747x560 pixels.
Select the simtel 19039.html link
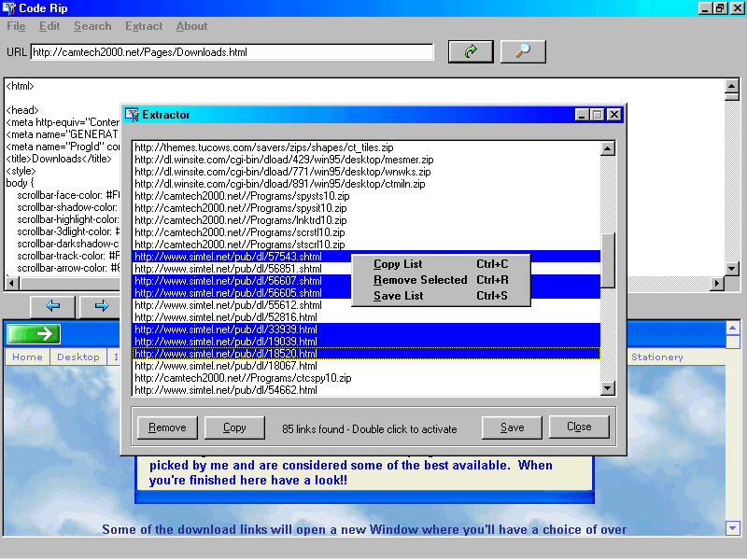coord(366,342)
